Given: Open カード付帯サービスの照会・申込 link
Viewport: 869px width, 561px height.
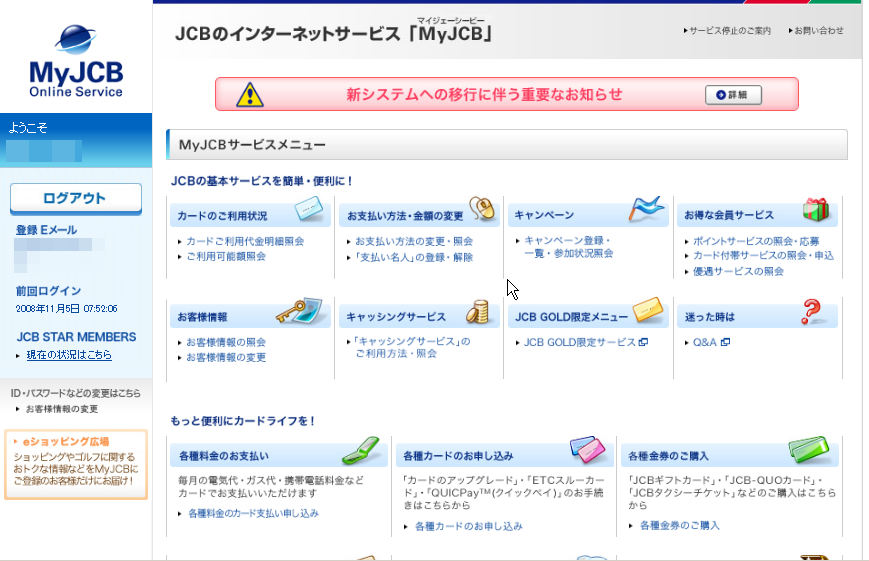Looking at the screenshot, I should 764,256.
